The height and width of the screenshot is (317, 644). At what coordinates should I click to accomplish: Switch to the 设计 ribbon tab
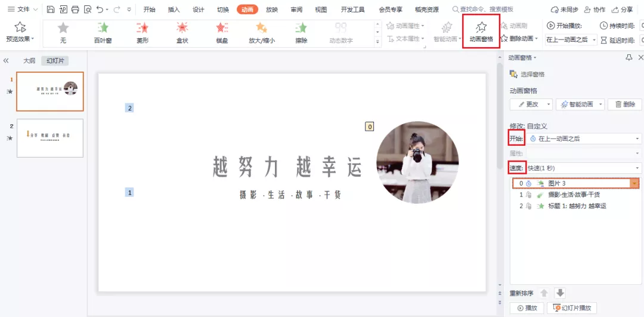tap(199, 10)
